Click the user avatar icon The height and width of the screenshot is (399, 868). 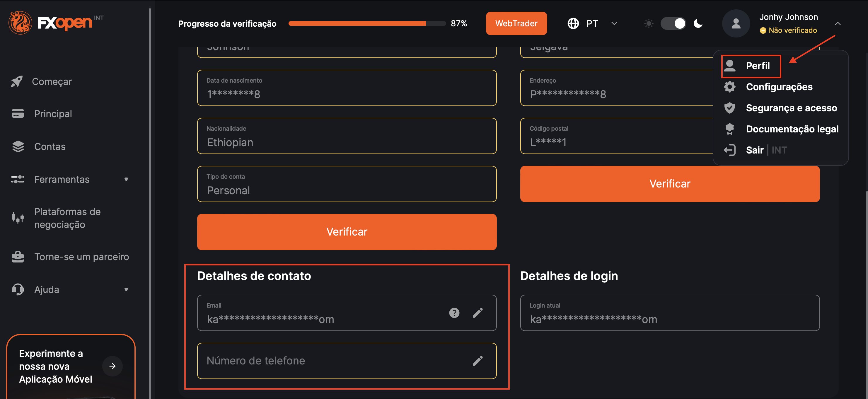pos(736,23)
